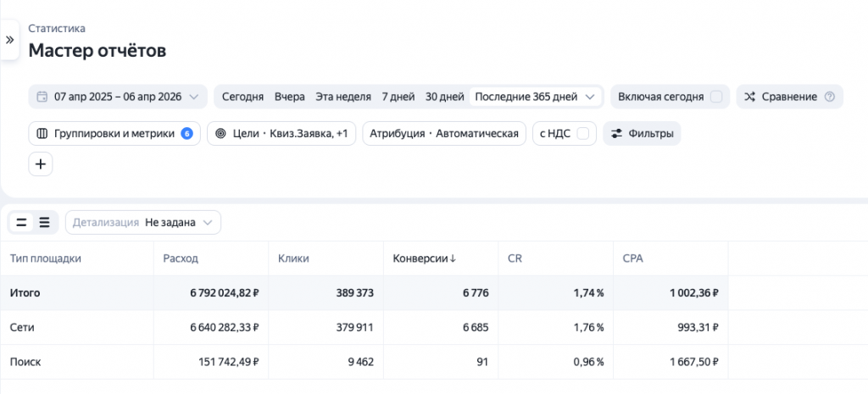Open the date range dropdown
868x394 pixels.
point(118,97)
